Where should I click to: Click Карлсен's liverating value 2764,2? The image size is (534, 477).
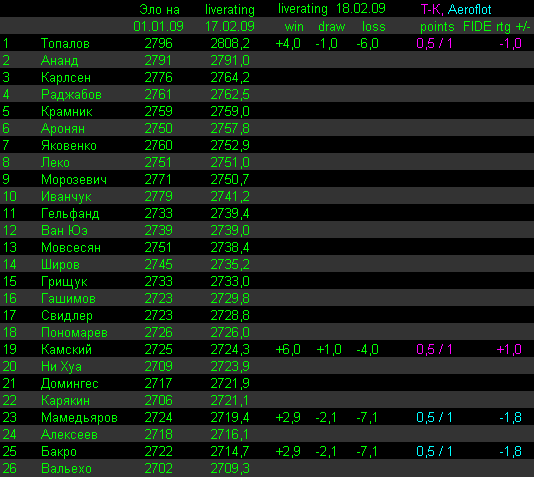point(230,78)
